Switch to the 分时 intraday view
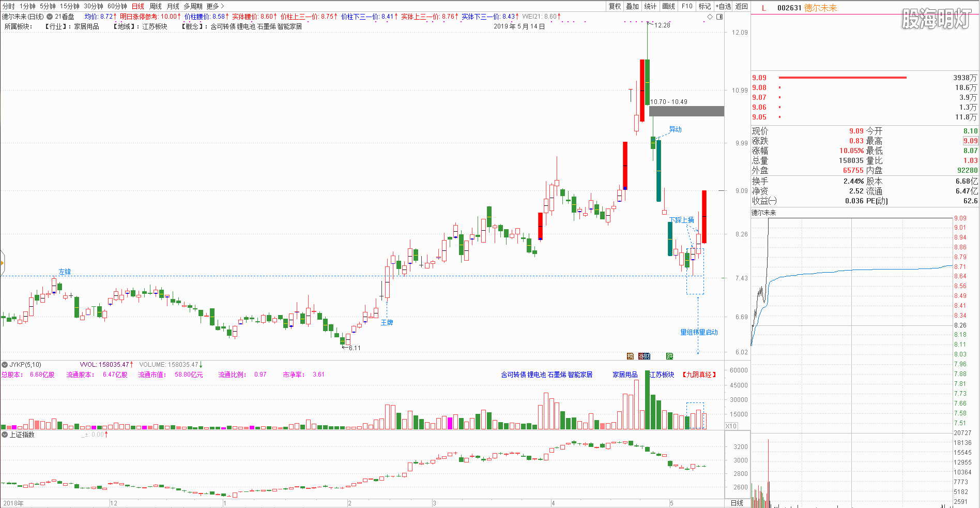Image resolution: width=980 pixels, height=508 pixels. (x=9, y=6)
